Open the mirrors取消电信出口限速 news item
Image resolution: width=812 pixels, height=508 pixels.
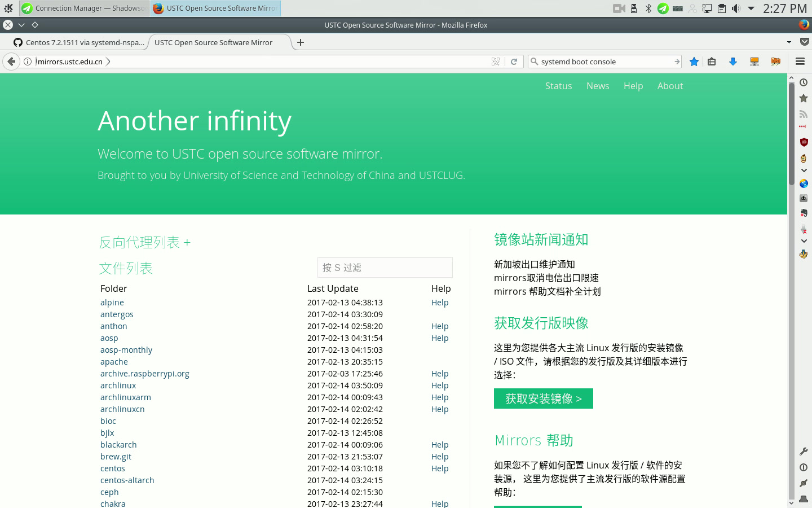click(x=546, y=278)
